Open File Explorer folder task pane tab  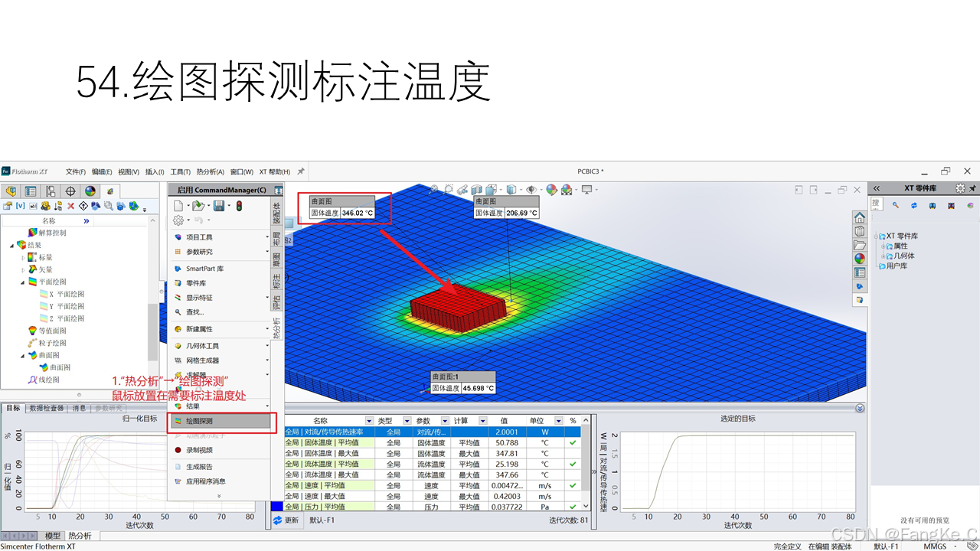click(x=860, y=245)
